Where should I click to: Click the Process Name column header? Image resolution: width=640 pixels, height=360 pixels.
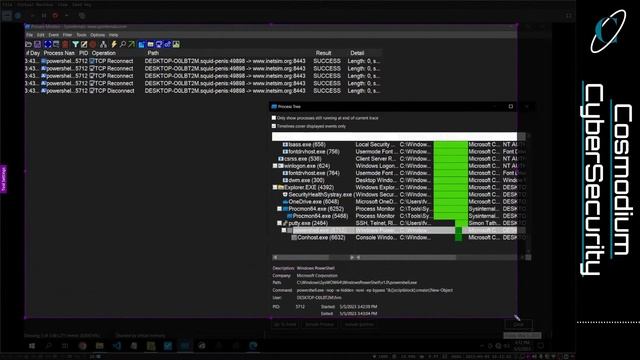click(x=59, y=53)
